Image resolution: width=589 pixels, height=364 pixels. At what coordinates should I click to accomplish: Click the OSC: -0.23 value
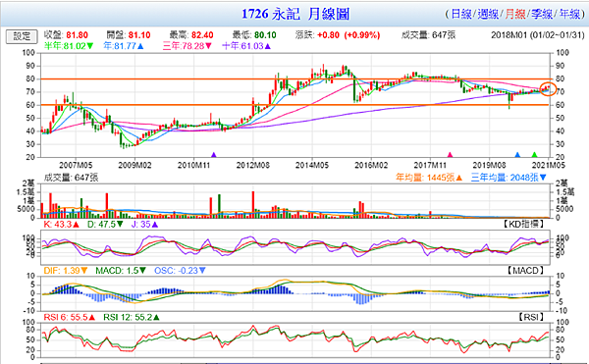pyautogui.click(x=180, y=271)
